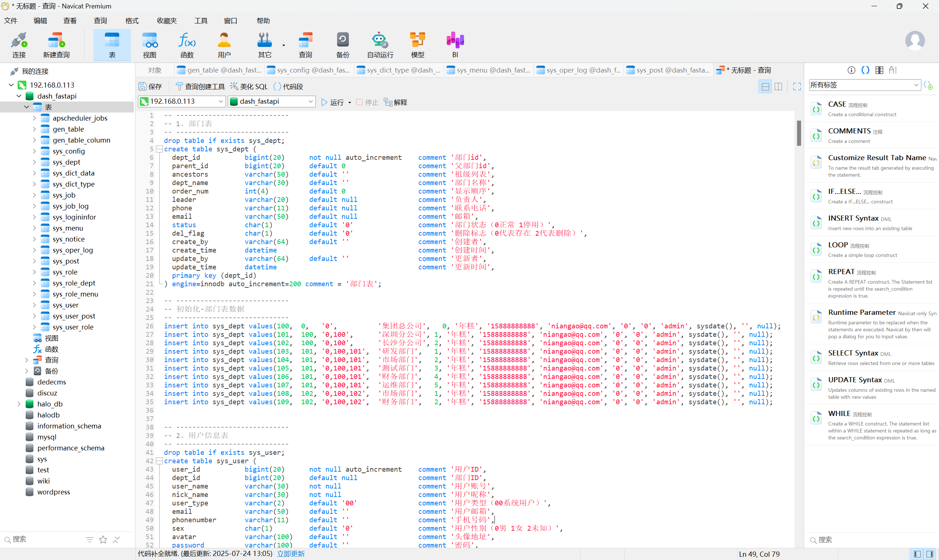Screen dimensions: 939x560
Task: Open the database dropdown dash_fastapi
Action: 272,102
